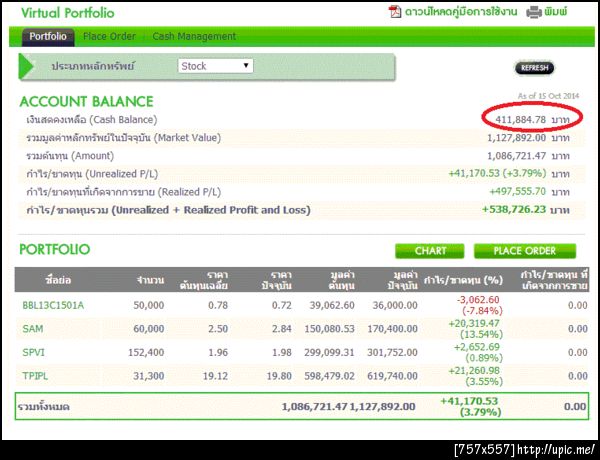This screenshot has height=460, width=600.
Task: Click the Amount value 1,086,721.47 in Account Balance
Action: coord(517,156)
